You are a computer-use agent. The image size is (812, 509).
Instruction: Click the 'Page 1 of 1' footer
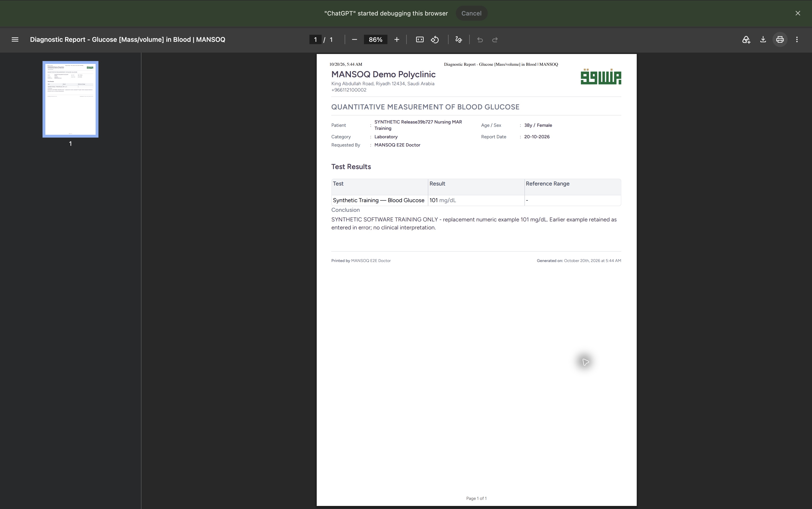476,498
